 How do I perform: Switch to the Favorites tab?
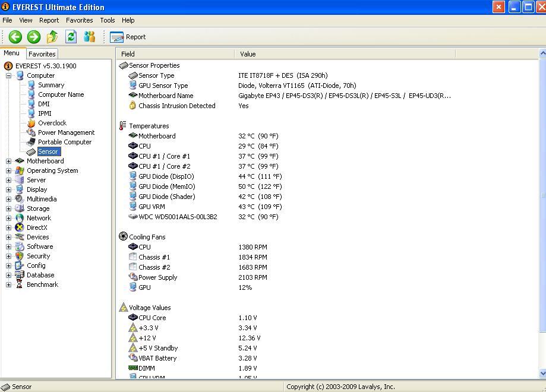tap(42, 53)
